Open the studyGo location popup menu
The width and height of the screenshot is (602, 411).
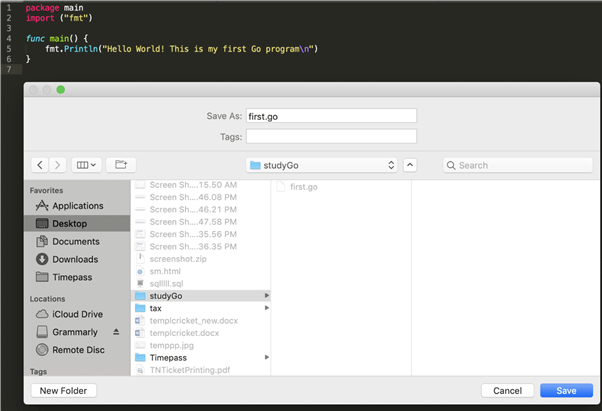[x=321, y=165]
